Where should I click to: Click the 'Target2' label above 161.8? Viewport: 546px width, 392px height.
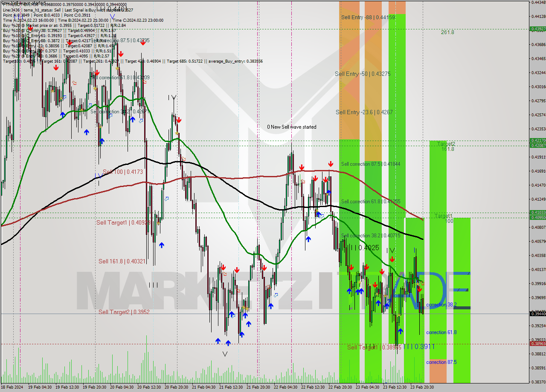(x=446, y=144)
